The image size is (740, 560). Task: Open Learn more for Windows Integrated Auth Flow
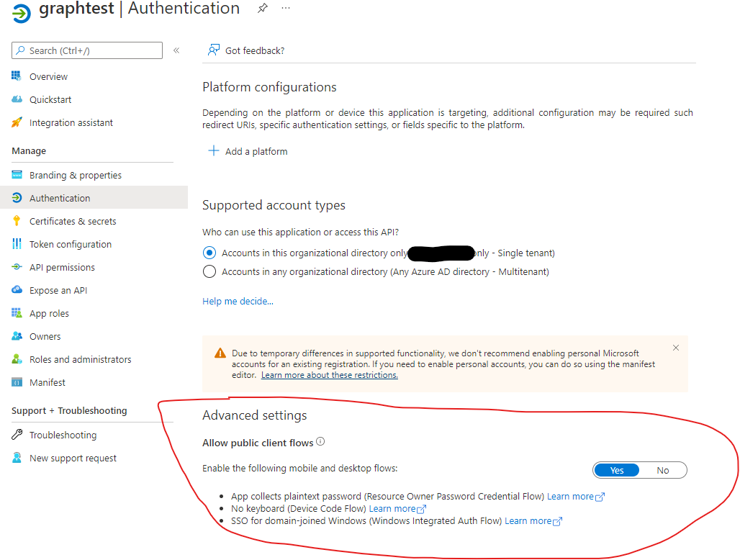click(533, 521)
